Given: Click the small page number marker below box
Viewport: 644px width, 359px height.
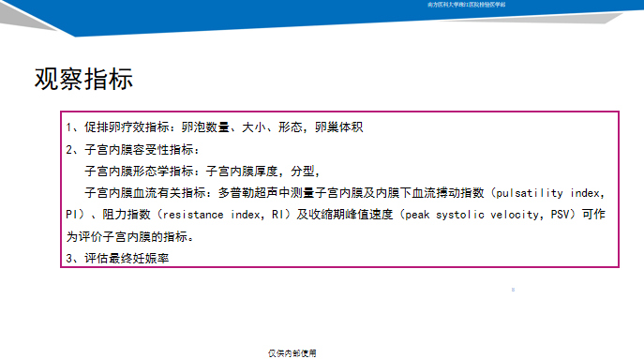Looking at the screenshot, I should [513, 290].
